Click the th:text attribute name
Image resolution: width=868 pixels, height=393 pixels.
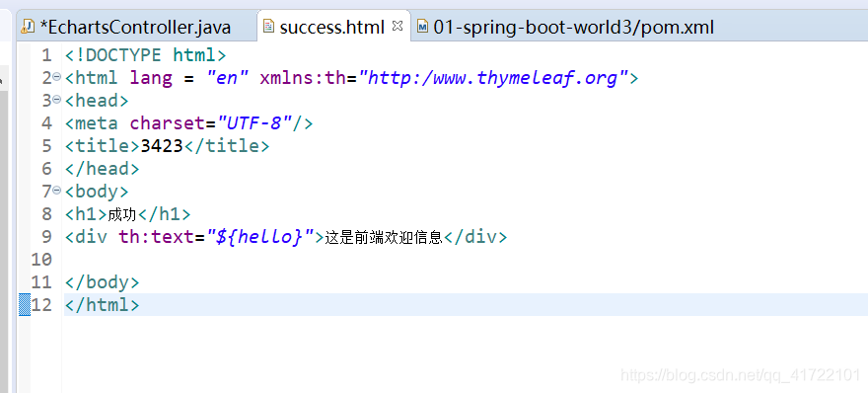pos(156,237)
